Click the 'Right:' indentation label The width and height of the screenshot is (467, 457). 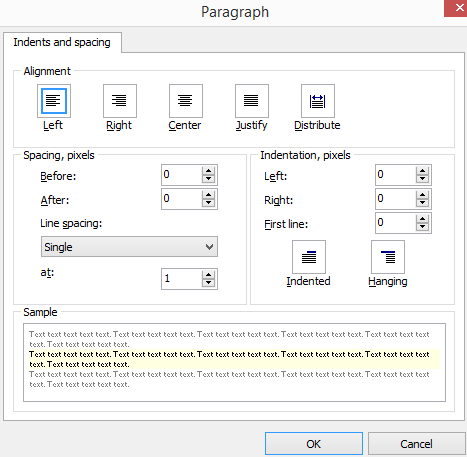point(278,200)
